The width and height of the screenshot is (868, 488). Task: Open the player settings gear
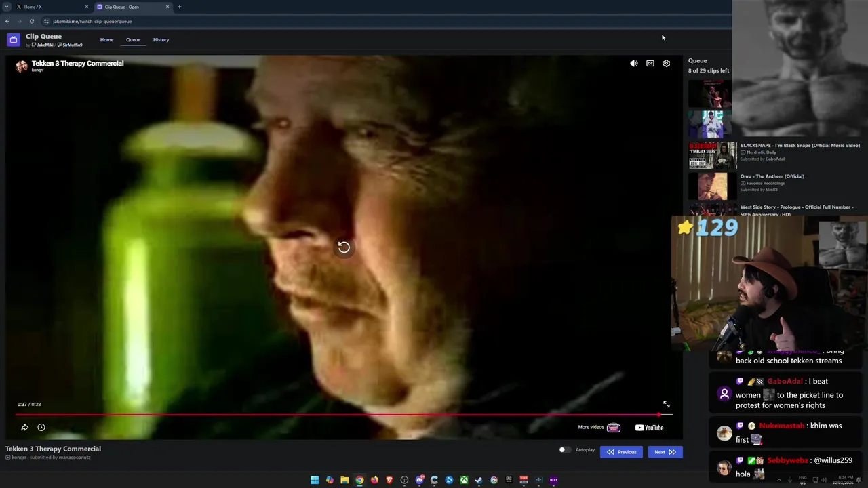click(x=667, y=64)
